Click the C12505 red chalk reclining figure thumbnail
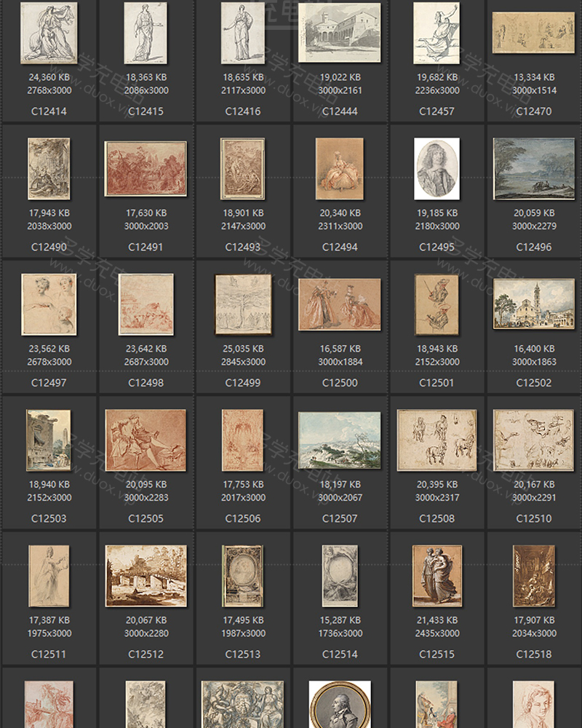The height and width of the screenshot is (728, 582). (145, 440)
